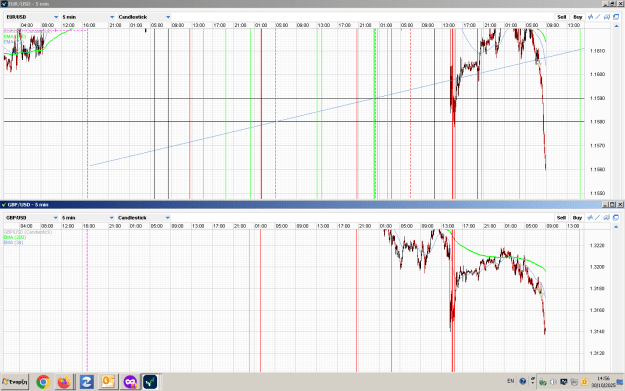Open the network monitor tray icon

coord(564,382)
